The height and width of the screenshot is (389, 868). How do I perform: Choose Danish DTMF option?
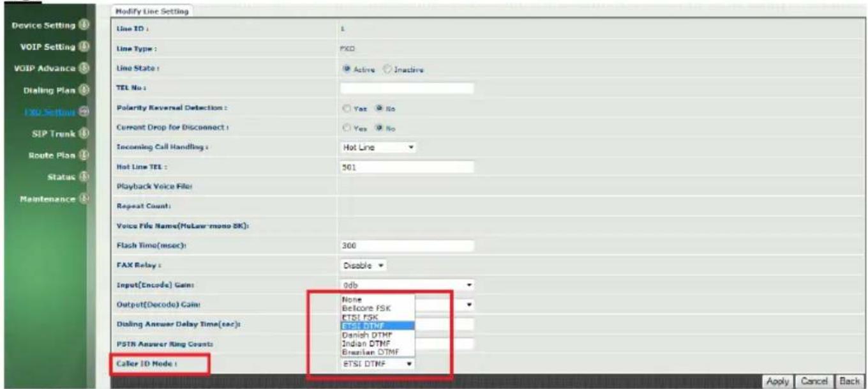(x=377, y=335)
